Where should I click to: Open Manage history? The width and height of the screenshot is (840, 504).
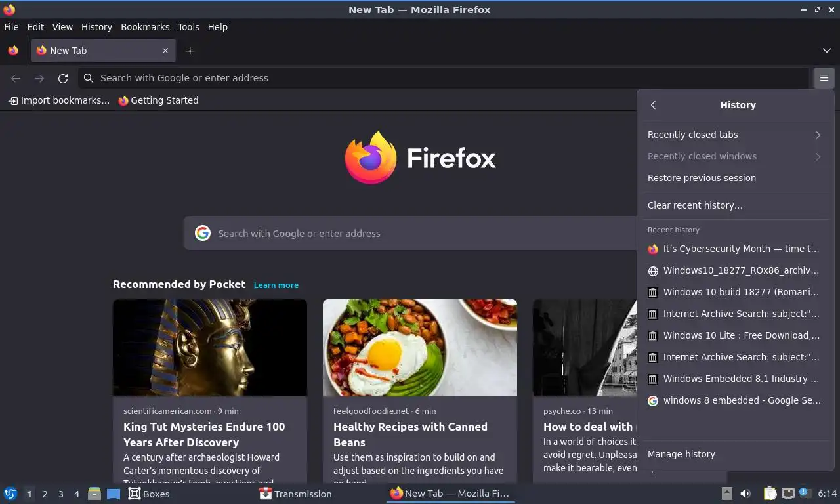click(x=735, y=454)
